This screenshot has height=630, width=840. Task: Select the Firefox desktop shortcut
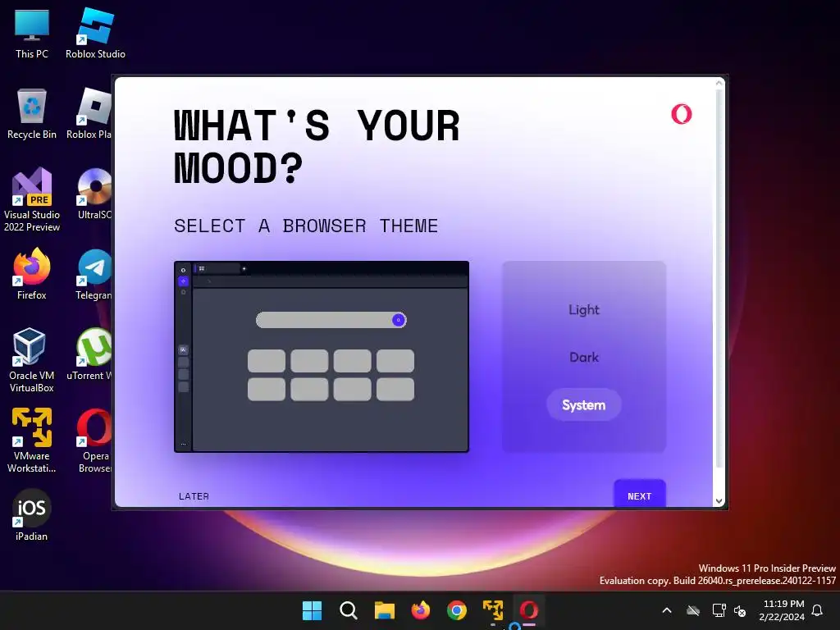pos(32,274)
